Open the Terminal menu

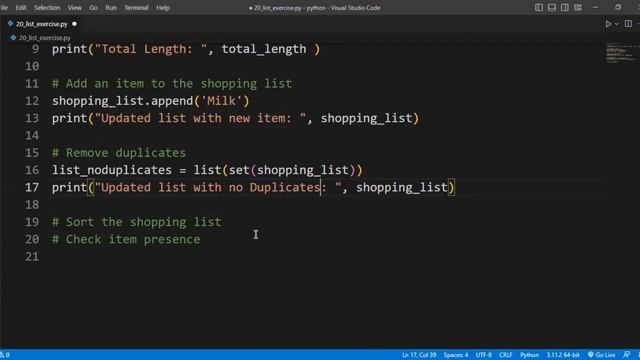click(x=136, y=7)
